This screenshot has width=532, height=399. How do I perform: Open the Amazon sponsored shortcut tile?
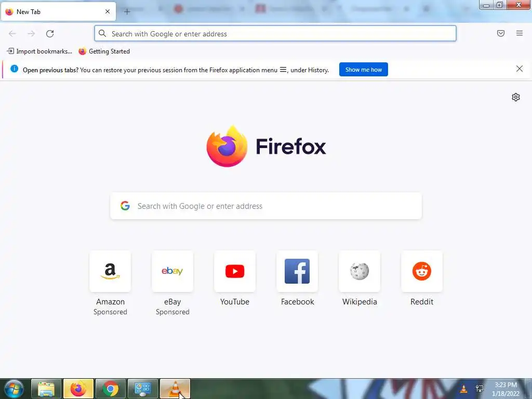[110, 283]
